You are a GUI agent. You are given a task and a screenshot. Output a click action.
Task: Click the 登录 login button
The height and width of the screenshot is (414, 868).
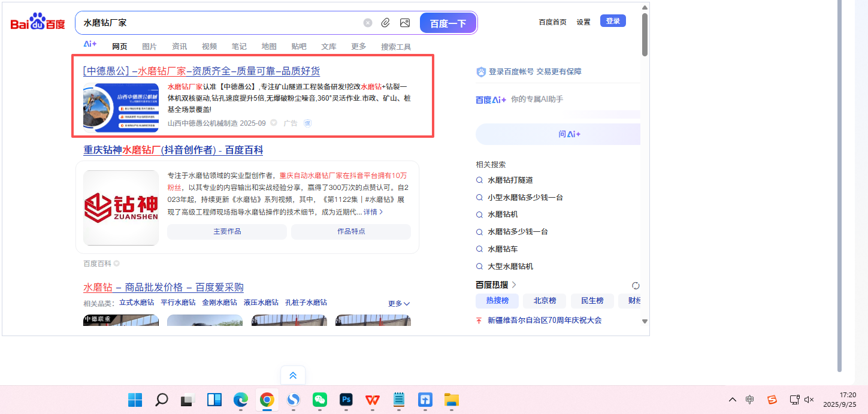pyautogui.click(x=613, y=21)
